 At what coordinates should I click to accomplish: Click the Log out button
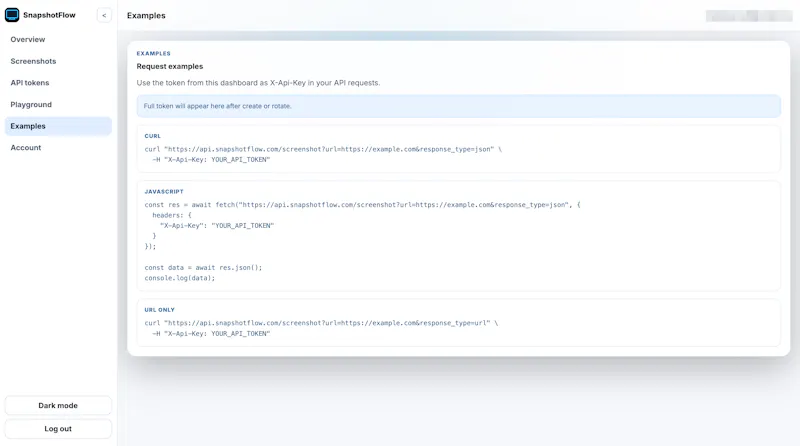58,429
